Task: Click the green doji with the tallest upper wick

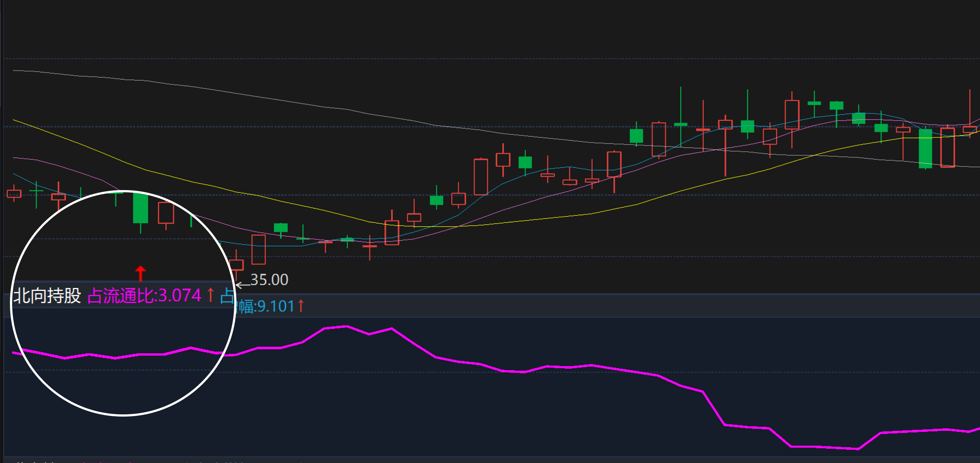Action: [x=681, y=124]
